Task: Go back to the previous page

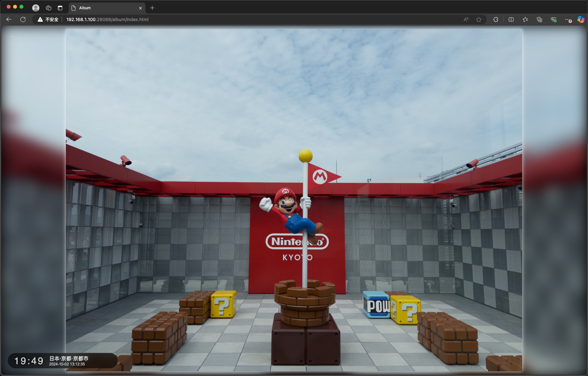Action: pyautogui.click(x=9, y=19)
